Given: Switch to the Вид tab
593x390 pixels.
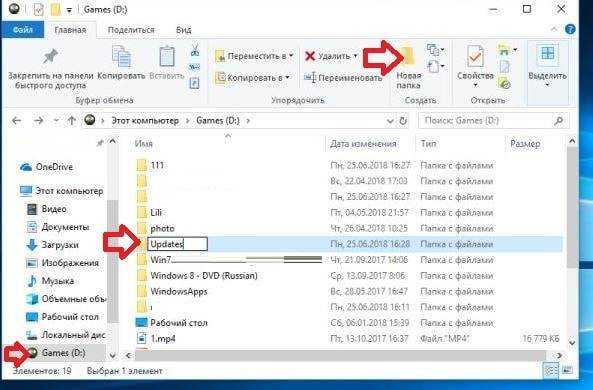Looking at the screenshot, I should click(x=184, y=30).
